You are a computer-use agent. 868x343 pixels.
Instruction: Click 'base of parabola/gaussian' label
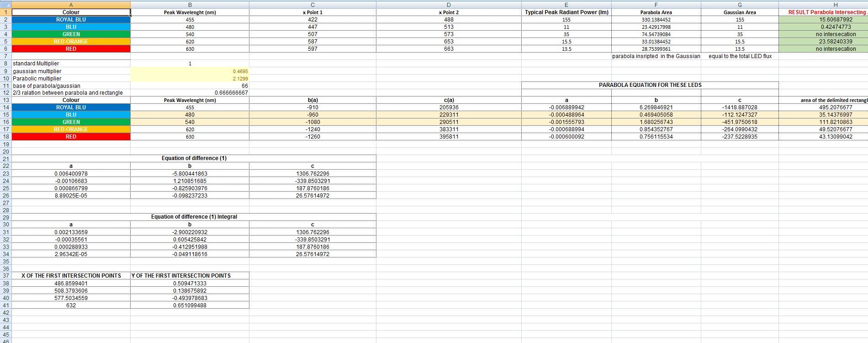(71, 86)
